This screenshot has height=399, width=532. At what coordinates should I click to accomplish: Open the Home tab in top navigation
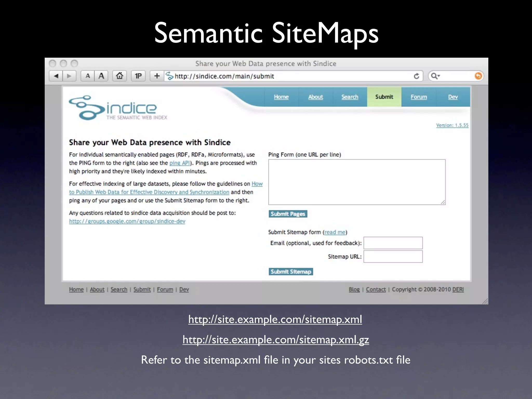point(281,97)
